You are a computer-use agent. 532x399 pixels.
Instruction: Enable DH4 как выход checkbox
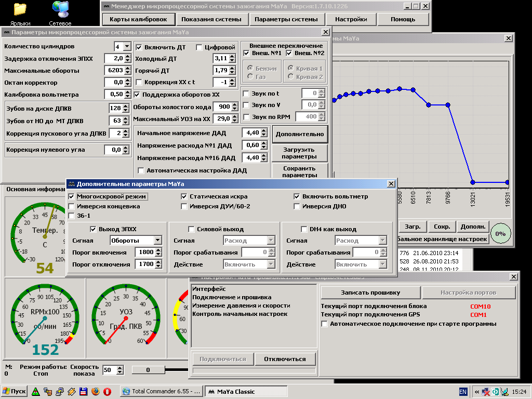(304, 229)
